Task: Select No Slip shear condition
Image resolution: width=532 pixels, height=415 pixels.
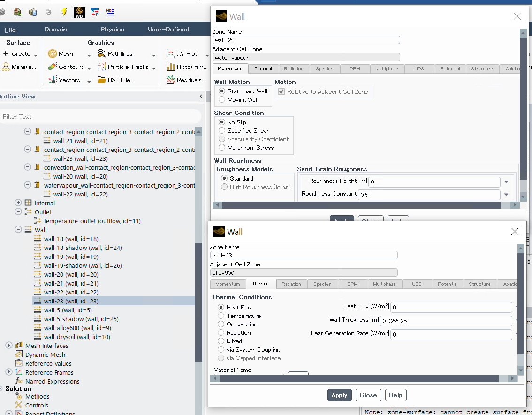Action: click(222, 122)
